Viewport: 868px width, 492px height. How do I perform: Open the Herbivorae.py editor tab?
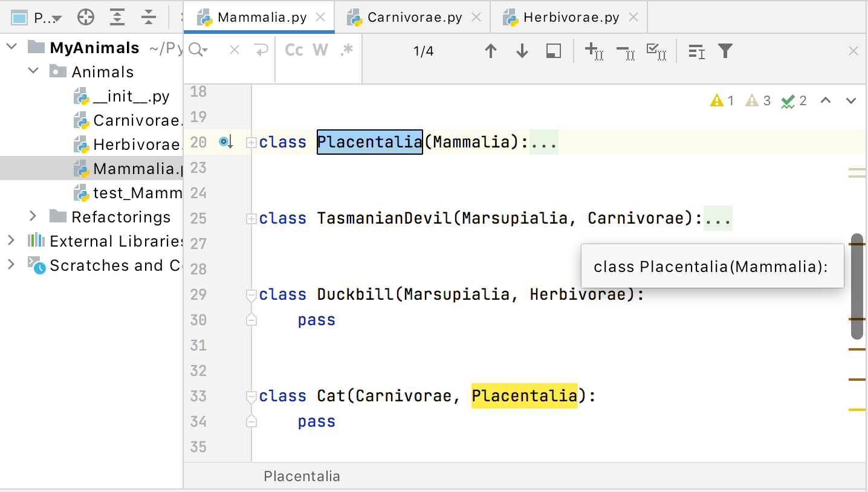pos(571,18)
